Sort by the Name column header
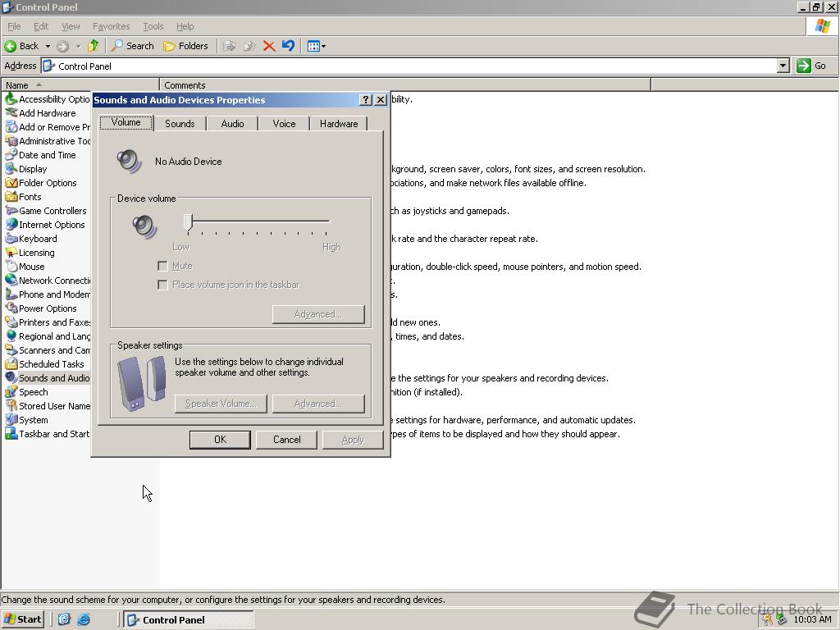The height and width of the screenshot is (630, 840). pyautogui.click(x=80, y=85)
